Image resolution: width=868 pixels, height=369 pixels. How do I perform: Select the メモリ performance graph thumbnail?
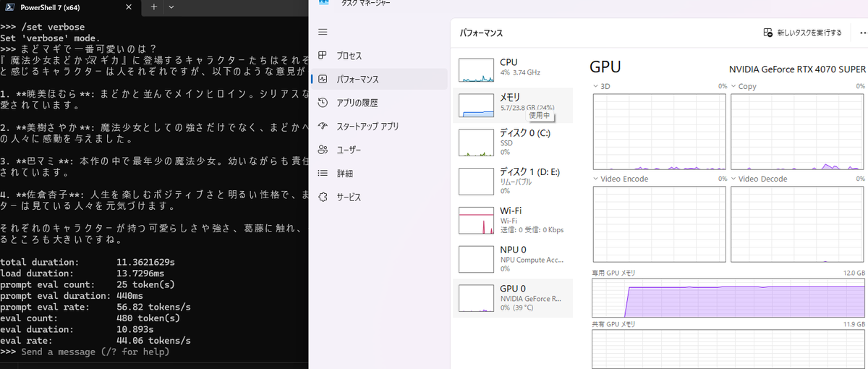pos(476,105)
